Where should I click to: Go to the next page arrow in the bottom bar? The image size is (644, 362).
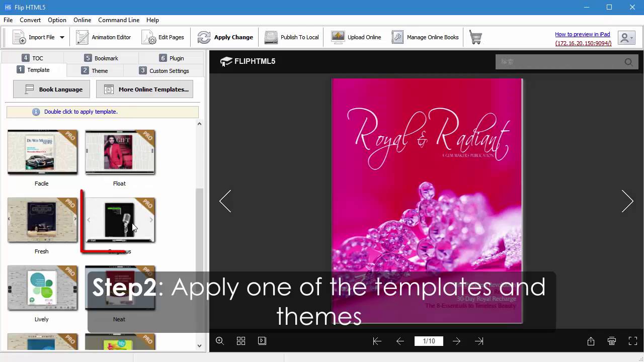pyautogui.click(x=456, y=341)
